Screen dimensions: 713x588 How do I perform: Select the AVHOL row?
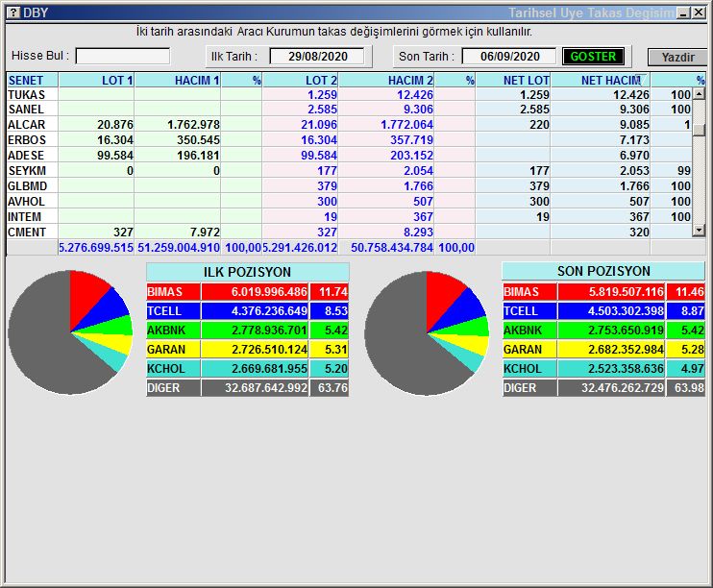pyautogui.click(x=349, y=201)
